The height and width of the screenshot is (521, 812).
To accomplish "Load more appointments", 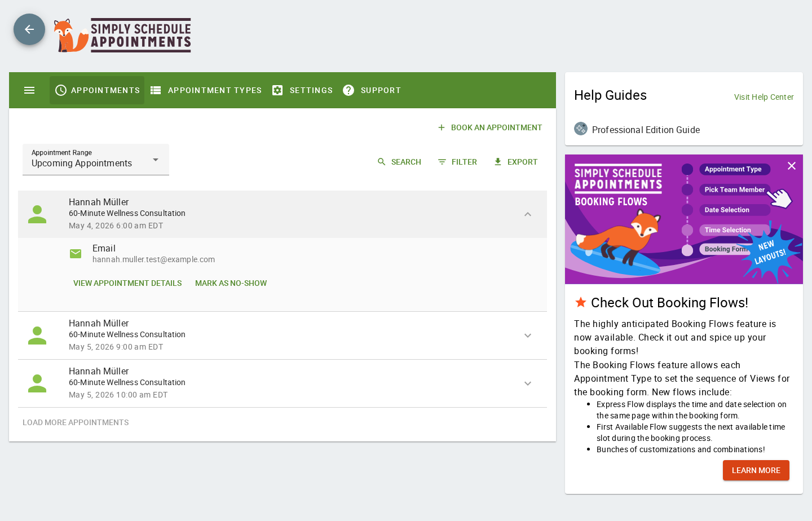I will click(x=76, y=422).
